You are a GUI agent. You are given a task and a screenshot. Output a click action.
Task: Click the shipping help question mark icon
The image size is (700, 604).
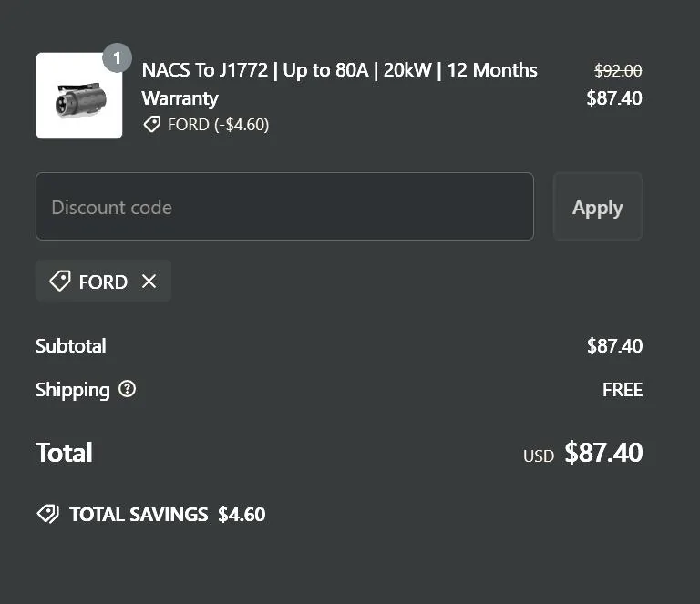pos(128,389)
